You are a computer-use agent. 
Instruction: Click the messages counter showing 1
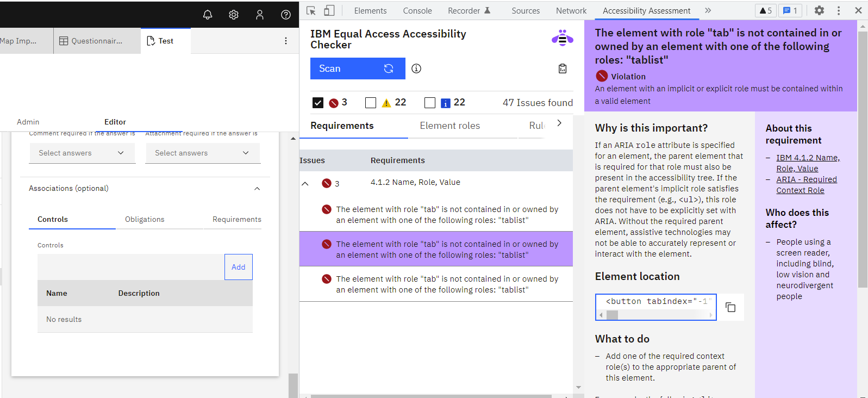pos(790,10)
